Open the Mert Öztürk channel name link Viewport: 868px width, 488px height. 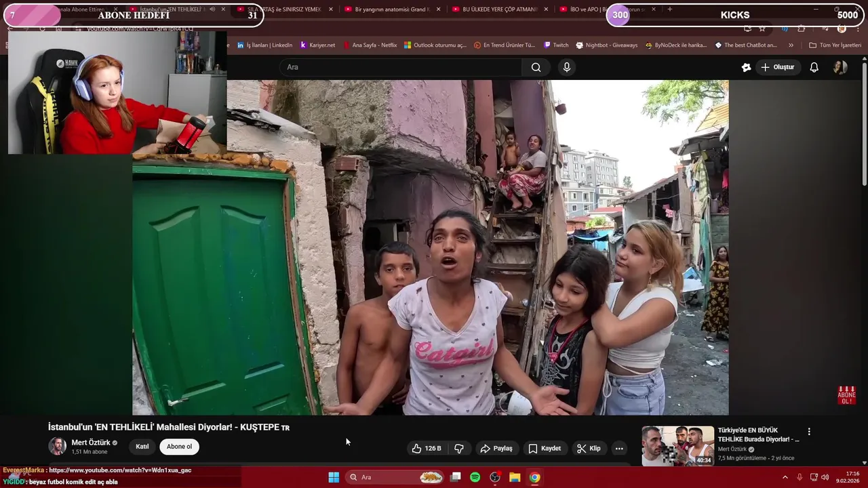(91, 443)
